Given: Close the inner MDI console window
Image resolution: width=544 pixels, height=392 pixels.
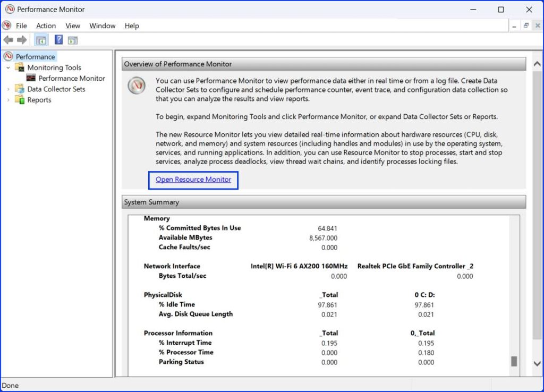Looking at the screenshot, I should pos(538,25).
